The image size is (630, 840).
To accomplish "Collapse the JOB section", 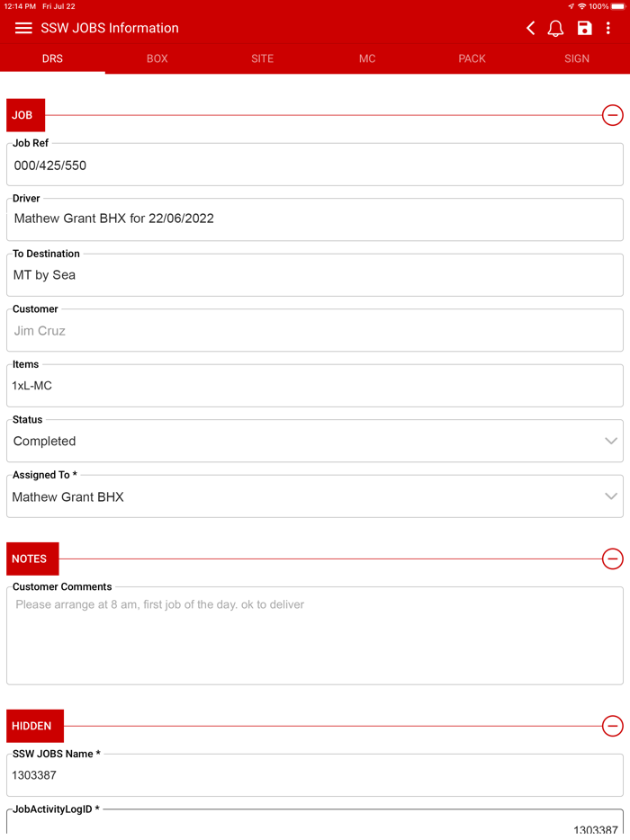I will 612,114.
